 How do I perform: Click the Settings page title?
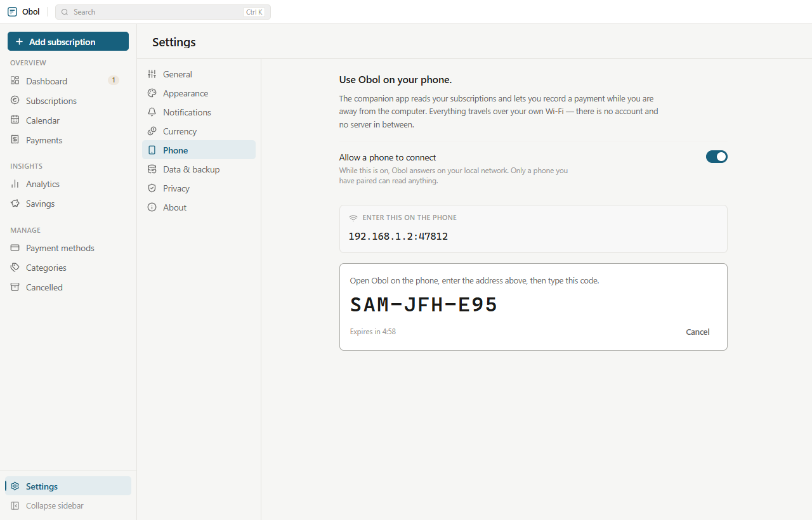coord(174,42)
